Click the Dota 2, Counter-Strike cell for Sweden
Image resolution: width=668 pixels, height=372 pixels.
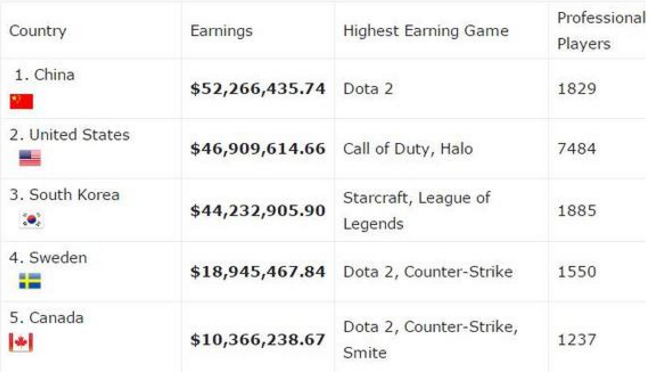point(428,272)
